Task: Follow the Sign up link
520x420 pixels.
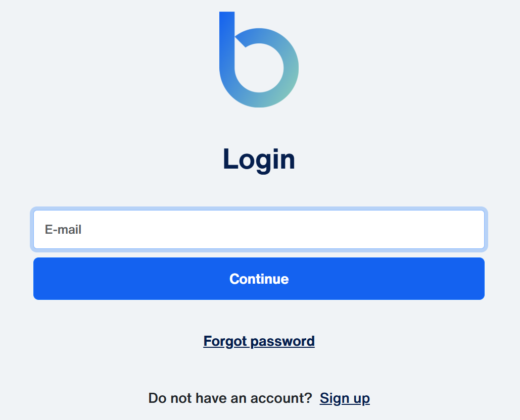Action: (x=345, y=398)
